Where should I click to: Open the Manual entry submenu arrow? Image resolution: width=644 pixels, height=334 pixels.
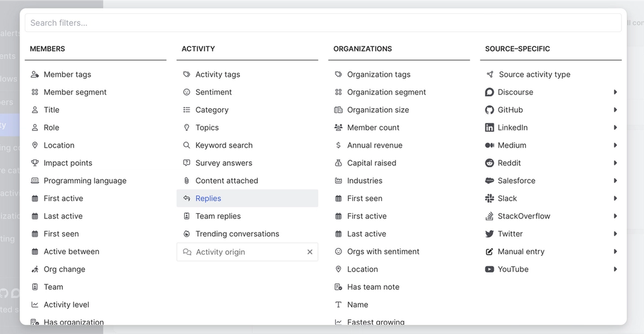point(615,252)
